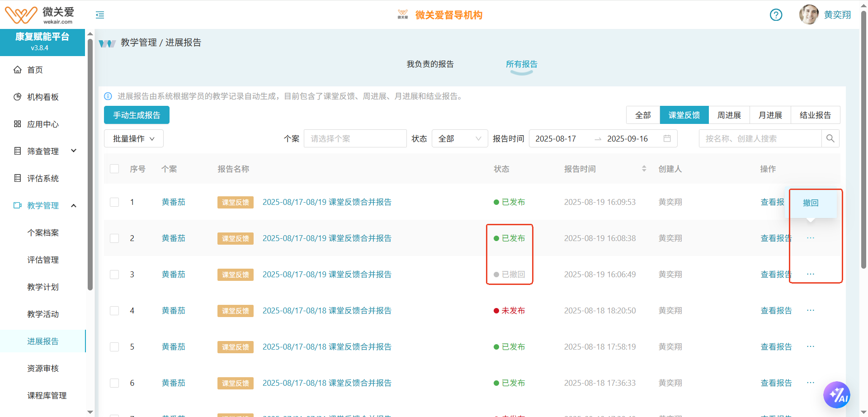
Task: Open more actions for row 4
Action: [810, 310]
